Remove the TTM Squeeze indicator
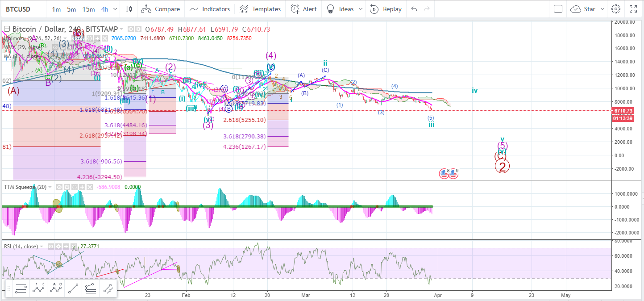This screenshot has width=644, height=301. [90, 187]
